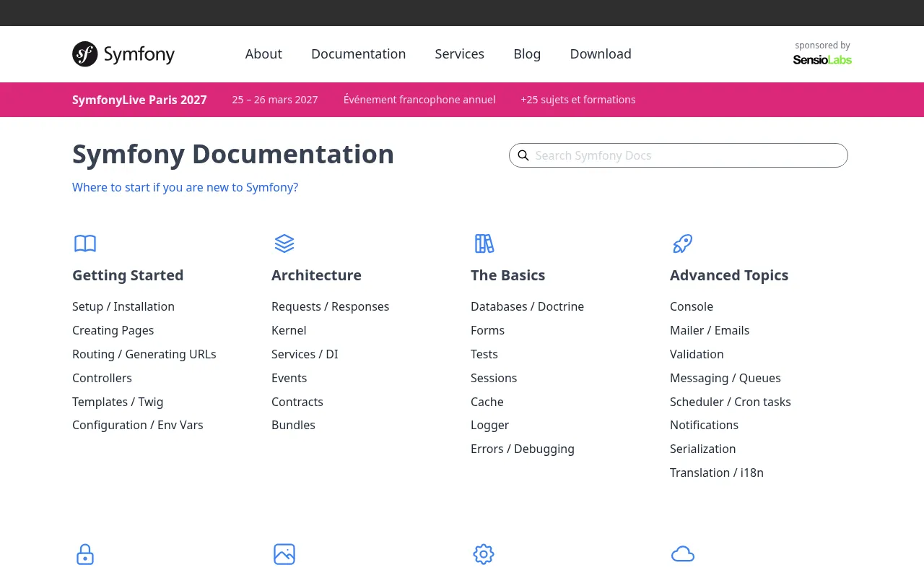Click the Architecture layers icon
Image resolution: width=924 pixels, height=578 pixels.
tap(284, 243)
